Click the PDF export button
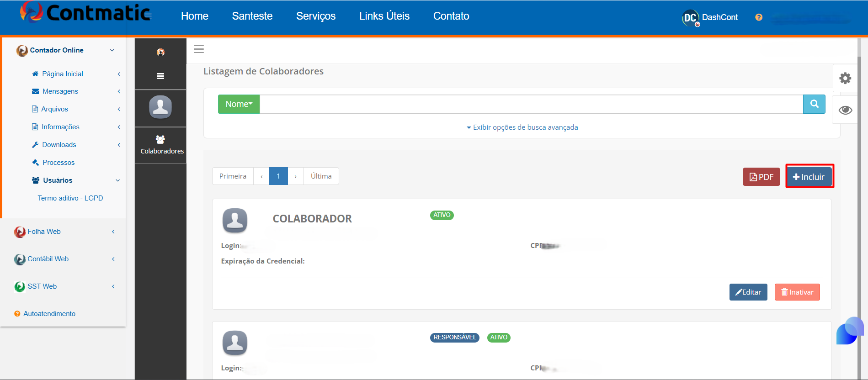868x380 pixels. coord(761,177)
